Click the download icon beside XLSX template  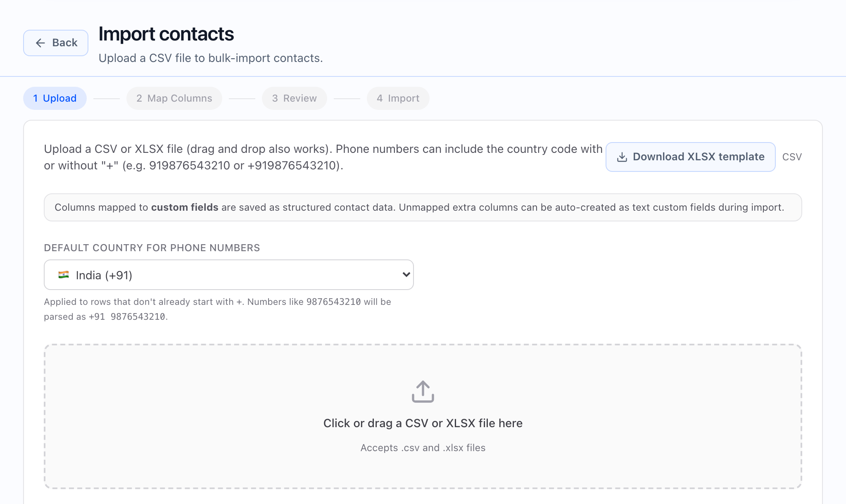pyautogui.click(x=622, y=157)
